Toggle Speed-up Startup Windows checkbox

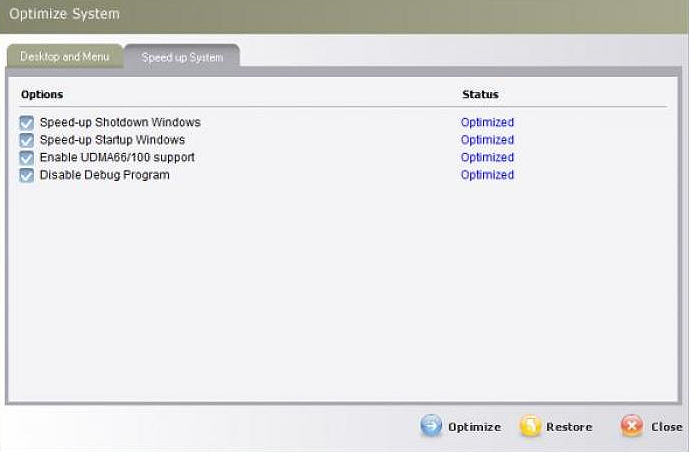pyautogui.click(x=26, y=140)
